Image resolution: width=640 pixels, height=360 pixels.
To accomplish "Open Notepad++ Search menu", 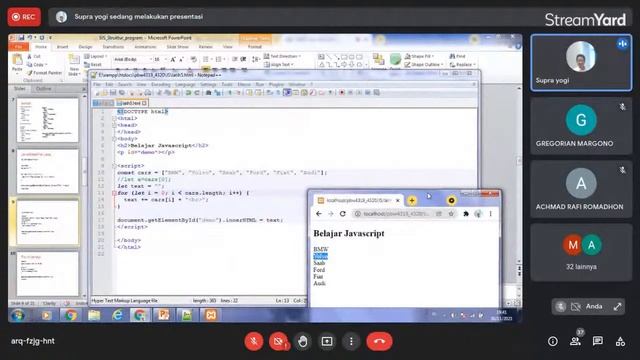I will click(x=125, y=84).
